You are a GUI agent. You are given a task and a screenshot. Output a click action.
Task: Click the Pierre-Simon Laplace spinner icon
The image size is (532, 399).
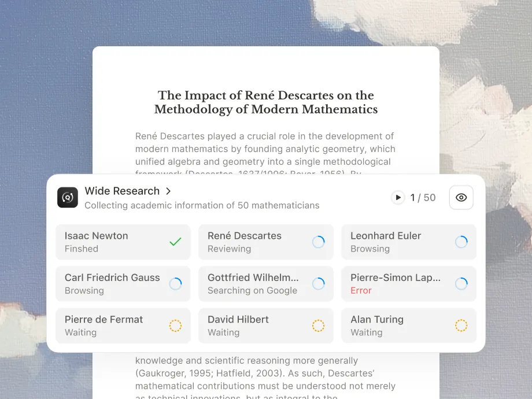(461, 283)
